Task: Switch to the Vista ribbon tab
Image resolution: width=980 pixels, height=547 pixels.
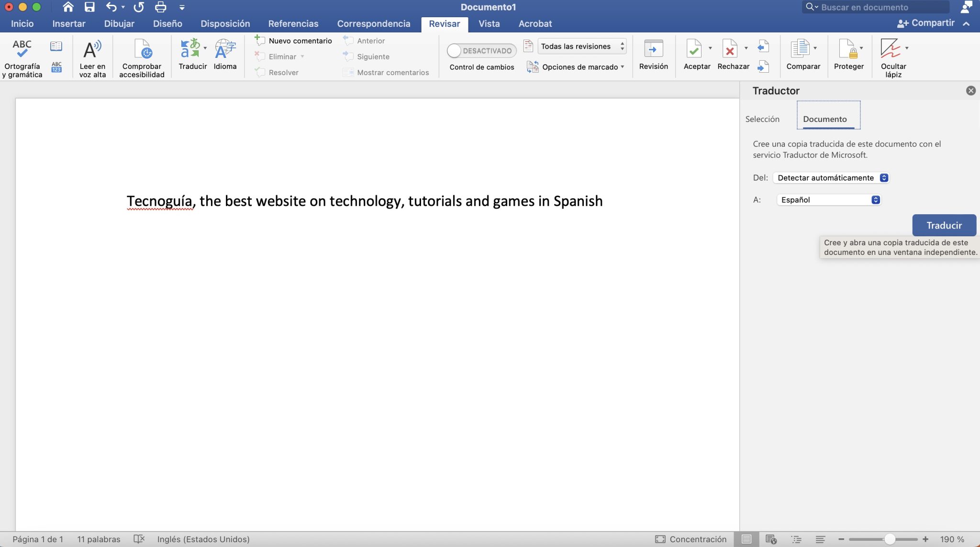Action: pos(489,23)
